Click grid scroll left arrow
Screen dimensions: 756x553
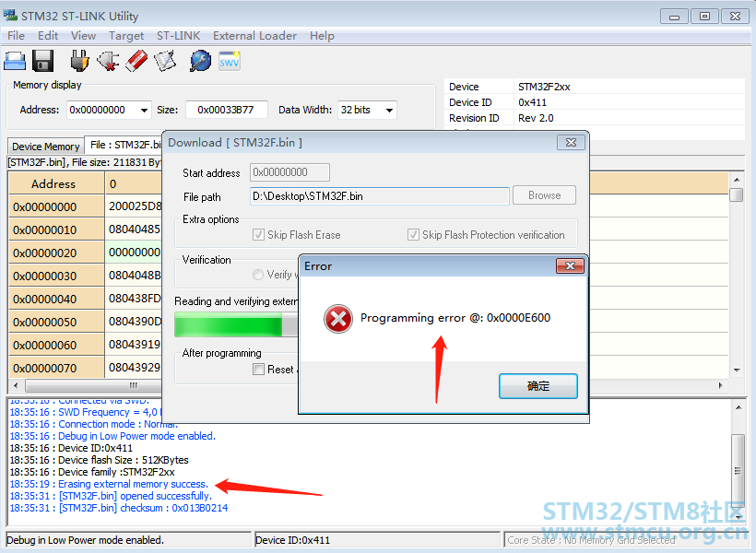(16, 385)
